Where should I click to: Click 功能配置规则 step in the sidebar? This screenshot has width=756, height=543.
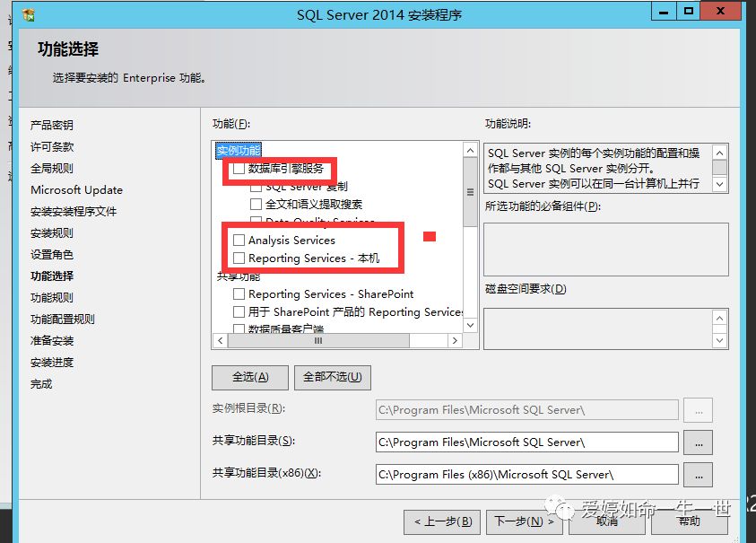pyautogui.click(x=63, y=319)
